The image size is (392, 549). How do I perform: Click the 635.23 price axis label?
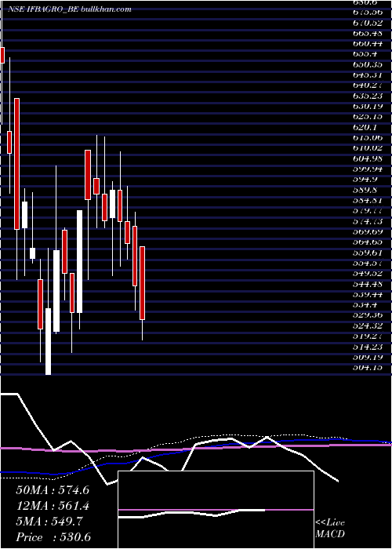click(x=367, y=96)
